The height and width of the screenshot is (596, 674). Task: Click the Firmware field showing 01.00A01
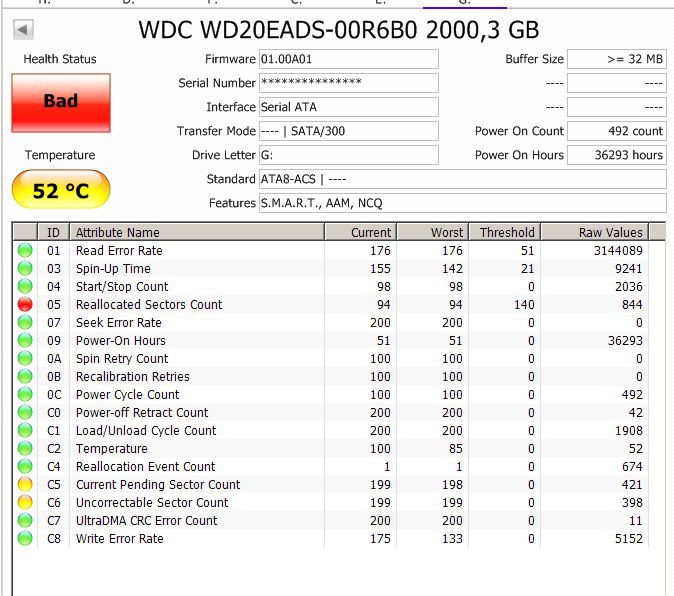pos(349,59)
